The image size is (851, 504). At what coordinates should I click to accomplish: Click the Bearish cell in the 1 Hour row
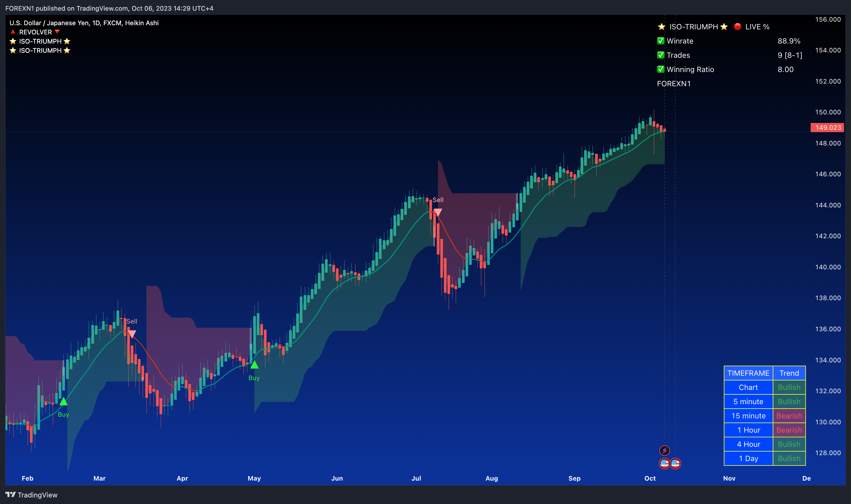tap(789, 430)
